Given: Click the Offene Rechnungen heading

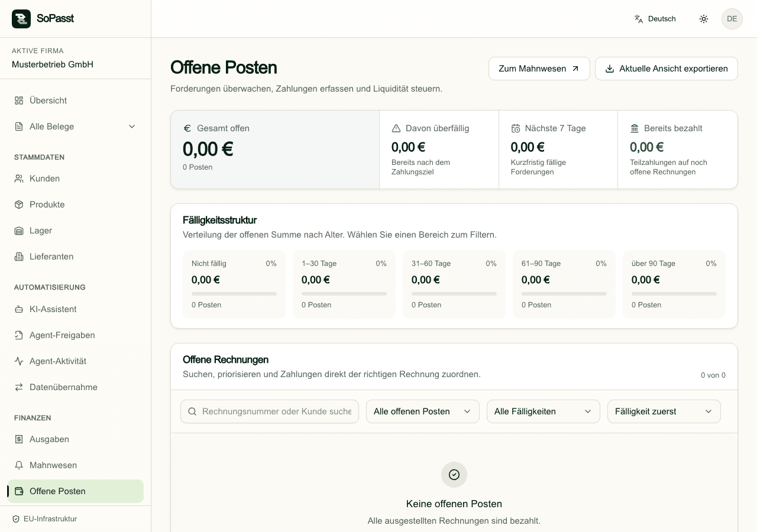Looking at the screenshot, I should tap(226, 359).
